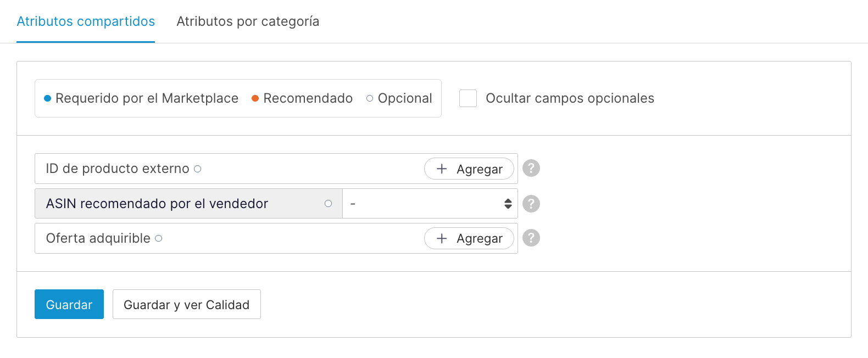Select Atributos compartidos tab
This screenshot has height=358, width=868.
pyautogui.click(x=86, y=21)
